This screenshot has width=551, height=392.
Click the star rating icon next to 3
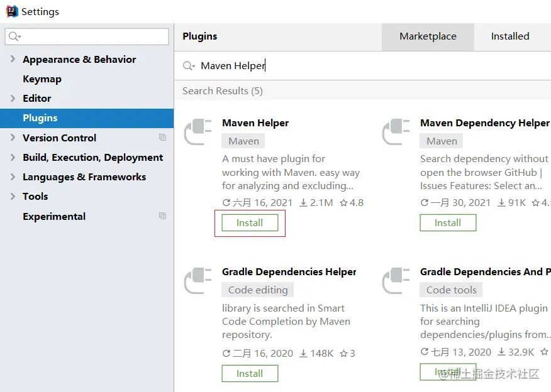click(343, 354)
